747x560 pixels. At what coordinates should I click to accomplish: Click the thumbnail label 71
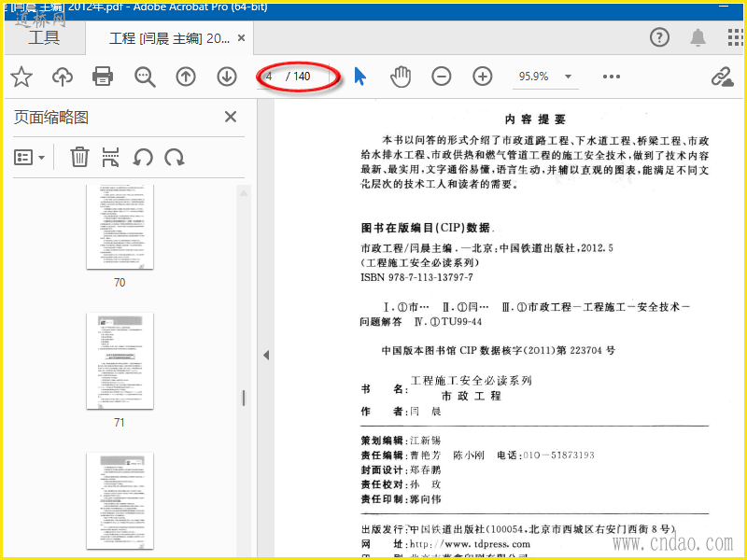click(120, 423)
